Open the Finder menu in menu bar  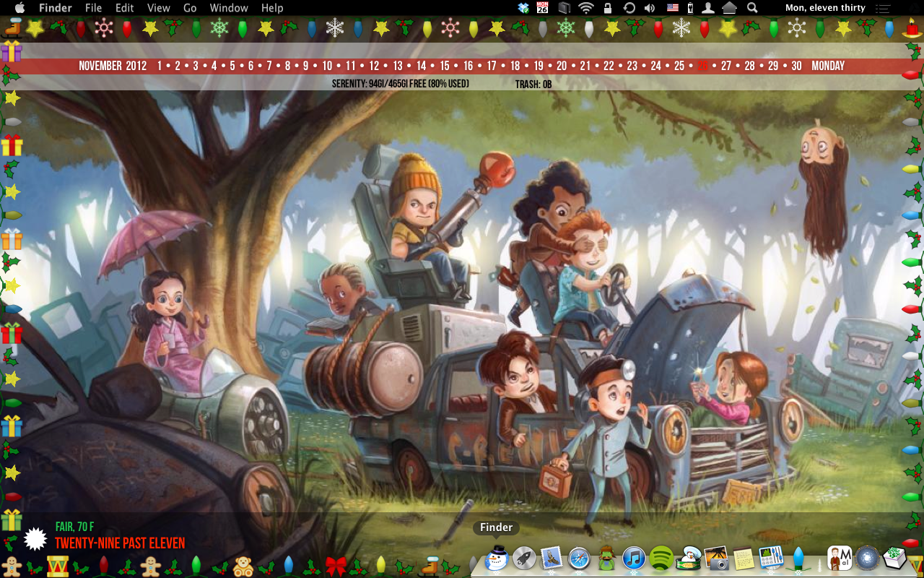55,8
